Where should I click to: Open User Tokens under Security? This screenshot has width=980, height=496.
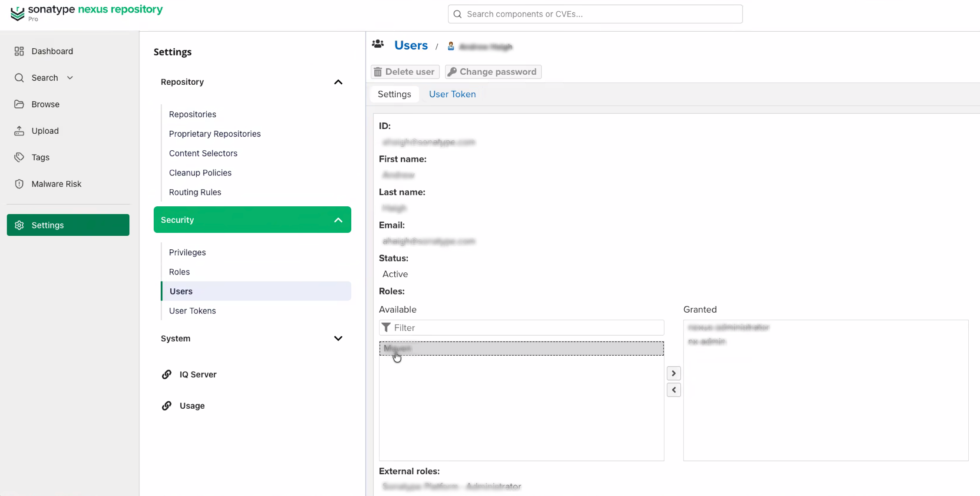pos(192,311)
